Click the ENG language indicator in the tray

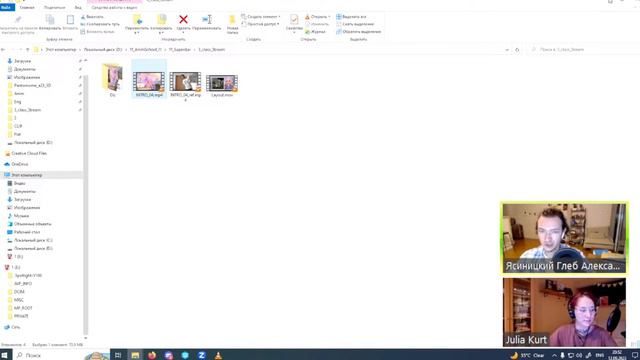tap(600, 355)
